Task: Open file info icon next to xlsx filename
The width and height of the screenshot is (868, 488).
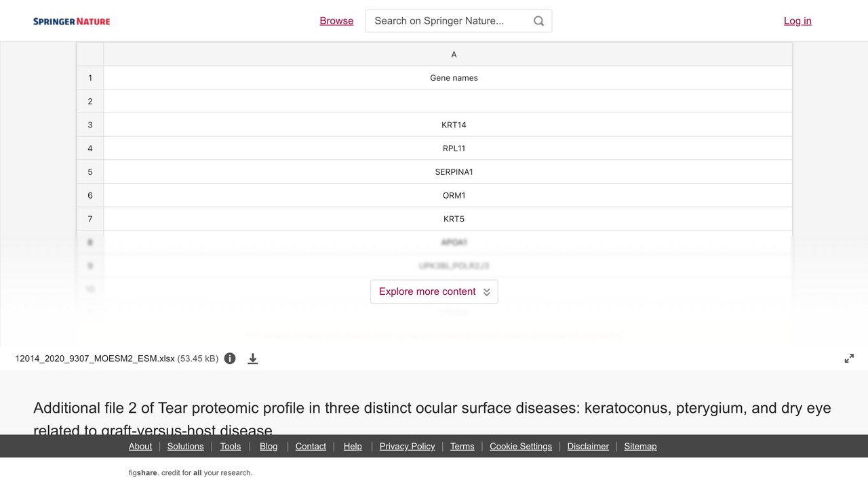Action: click(230, 359)
